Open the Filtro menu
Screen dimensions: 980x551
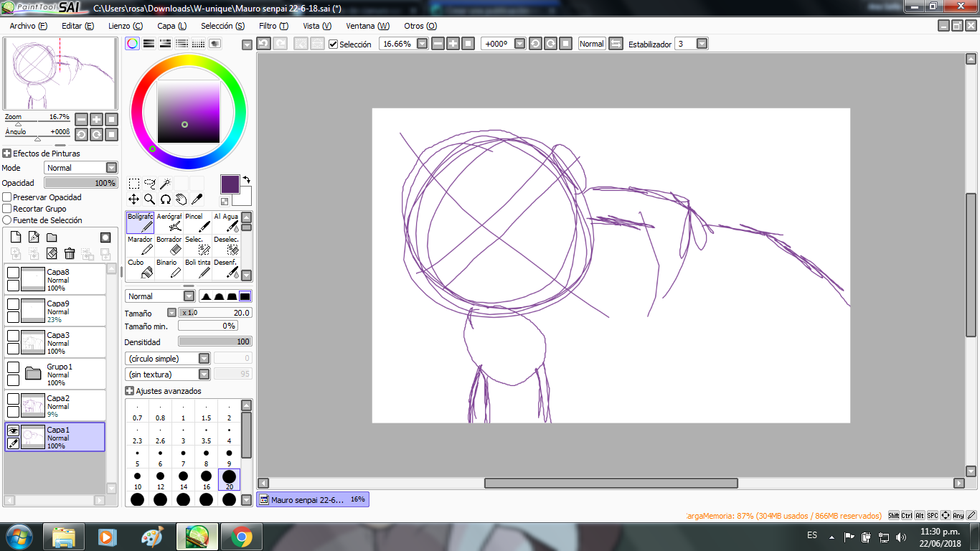(x=273, y=26)
